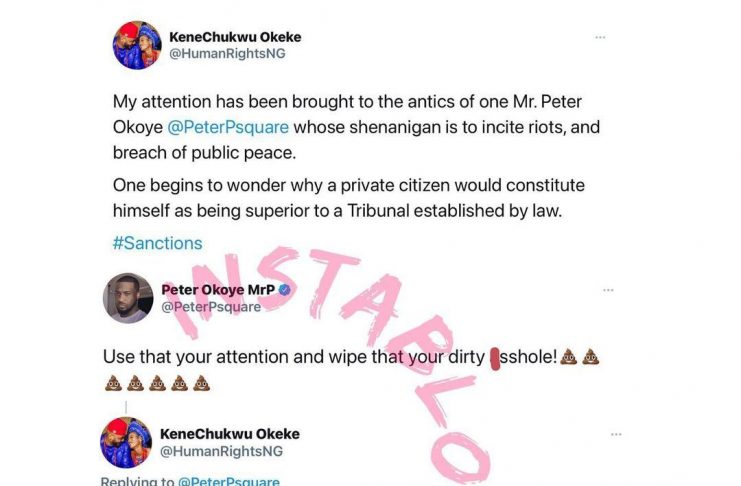This screenshot has height=486, width=741.
Task: Follow the @PeterPsquare mention in first tweet
Action: tap(228, 127)
